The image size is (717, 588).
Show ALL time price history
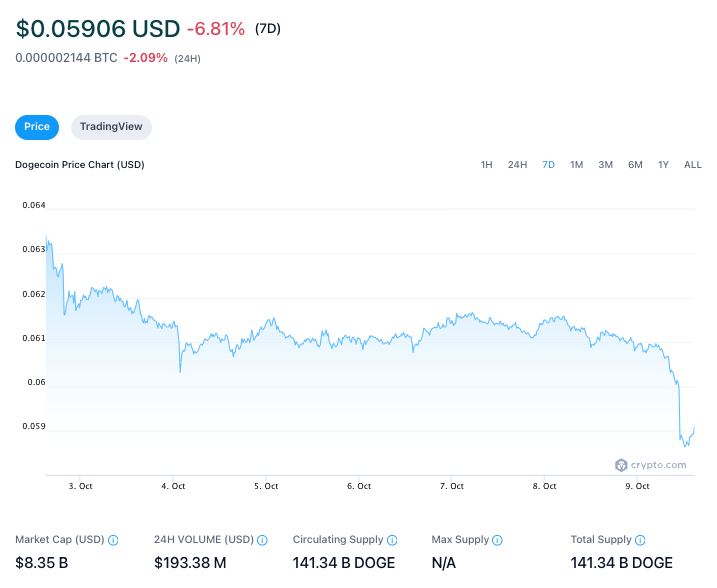click(x=692, y=165)
